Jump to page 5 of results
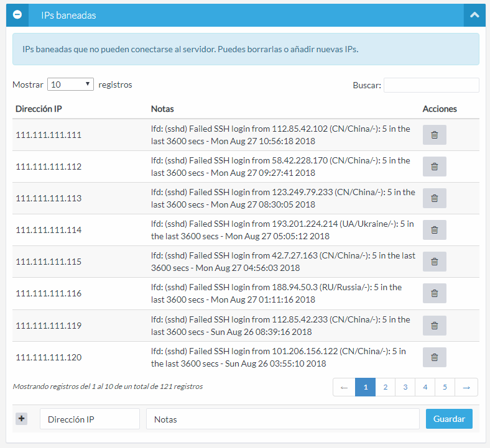The image size is (490, 448). (x=445, y=387)
